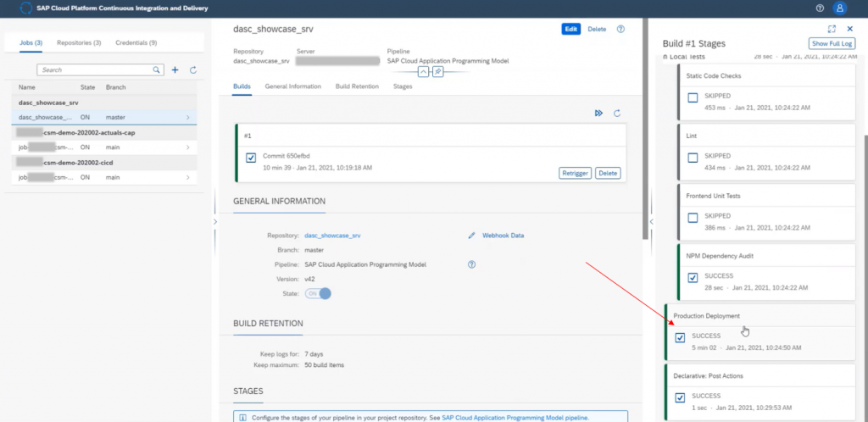Click Show Full Log button

coord(832,43)
